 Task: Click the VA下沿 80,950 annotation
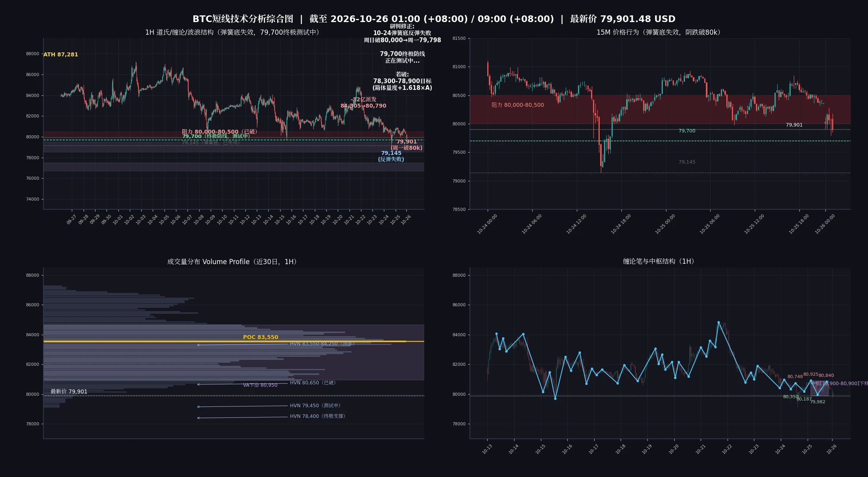pyautogui.click(x=260, y=385)
